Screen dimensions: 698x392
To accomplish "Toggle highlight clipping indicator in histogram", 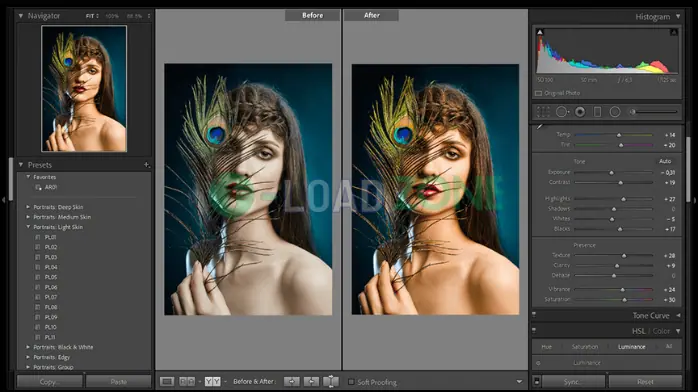I will [x=674, y=32].
